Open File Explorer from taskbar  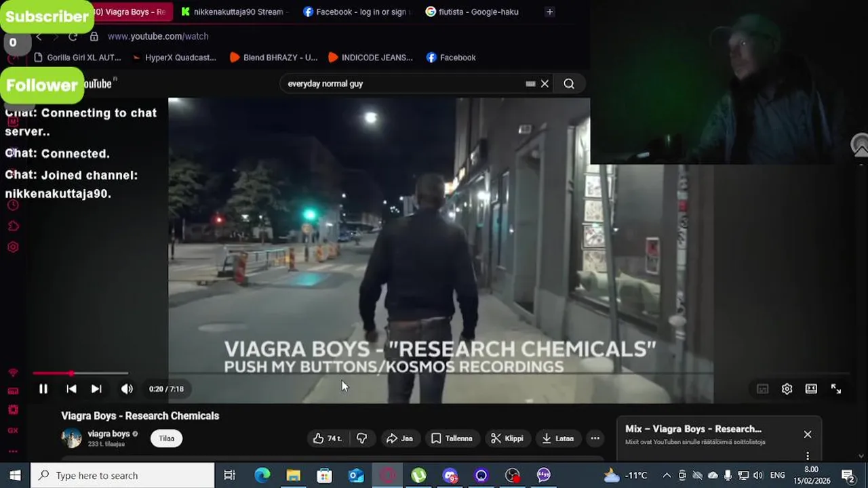point(293,476)
